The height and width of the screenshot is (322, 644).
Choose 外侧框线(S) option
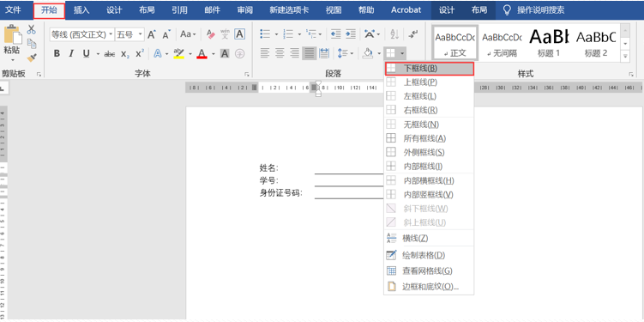click(429, 152)
